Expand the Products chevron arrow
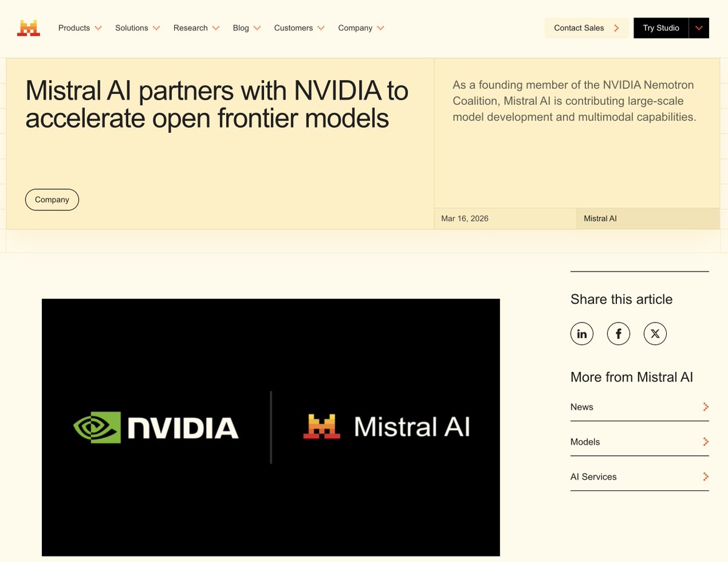 98,28
